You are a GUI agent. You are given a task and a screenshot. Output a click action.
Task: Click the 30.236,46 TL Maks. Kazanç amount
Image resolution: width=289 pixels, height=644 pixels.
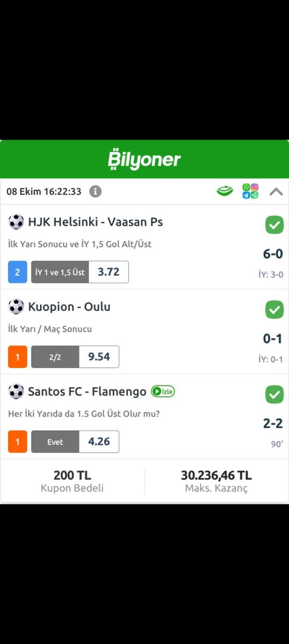(x=216, y=475)
